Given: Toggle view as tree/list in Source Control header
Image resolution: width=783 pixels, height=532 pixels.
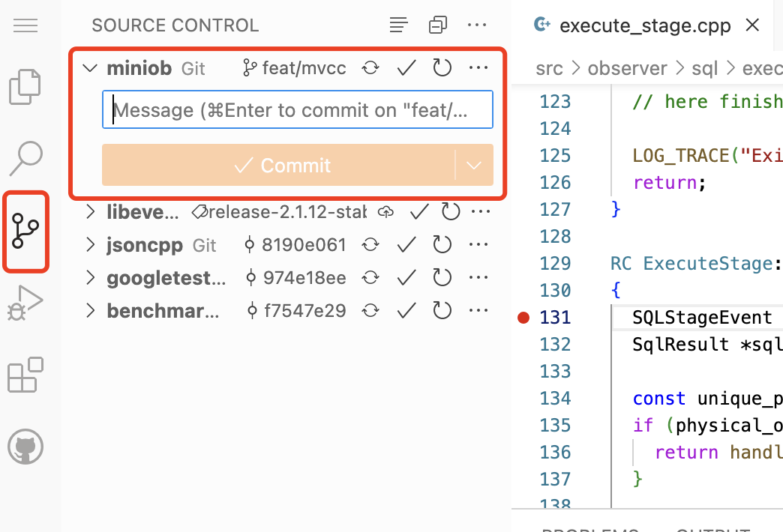Looking at the screenshot, I should pos(398,25).
